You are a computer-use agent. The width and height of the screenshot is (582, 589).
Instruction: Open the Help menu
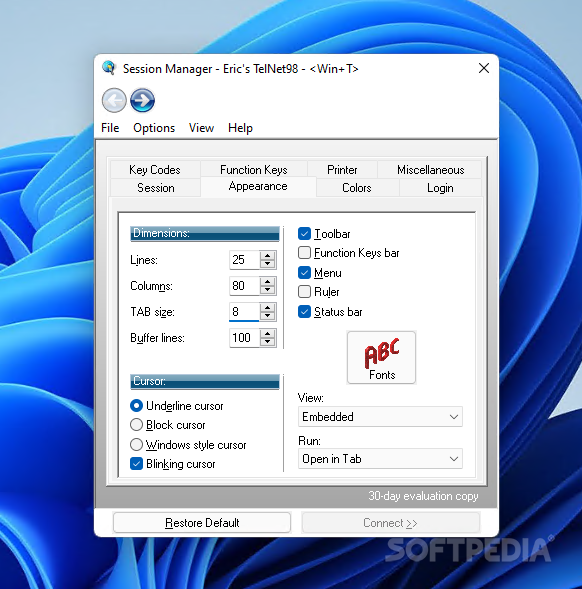tap(240, 128)
